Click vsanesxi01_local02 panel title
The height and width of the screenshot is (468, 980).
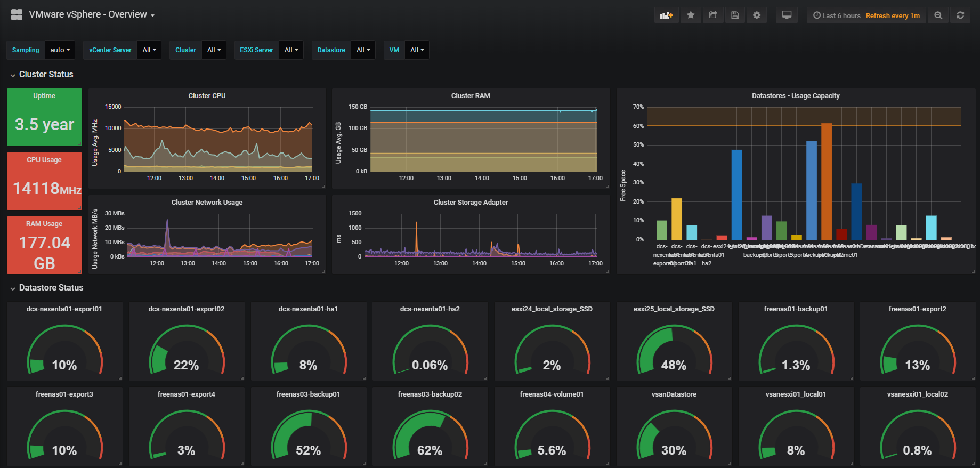tap(918, 394)
